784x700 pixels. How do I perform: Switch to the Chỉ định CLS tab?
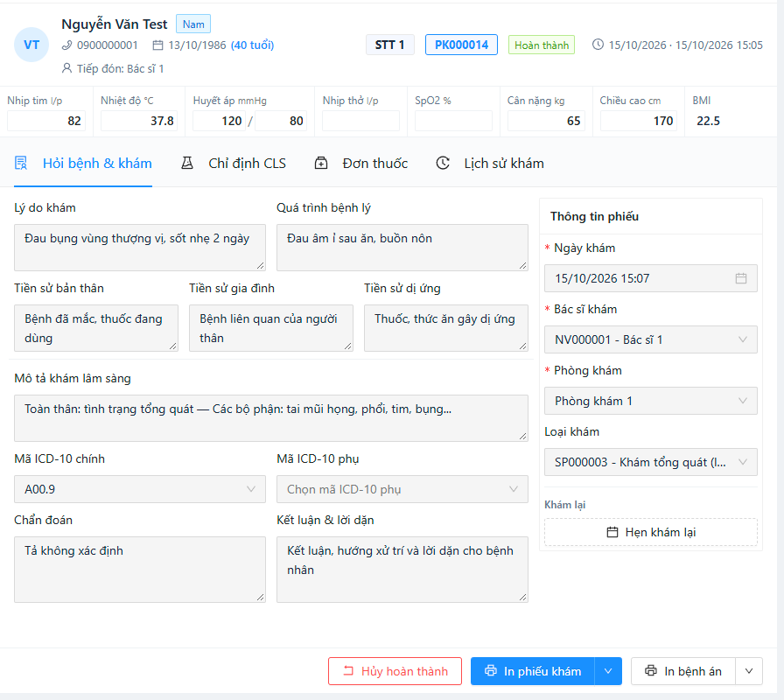click(x=234, y=164)
